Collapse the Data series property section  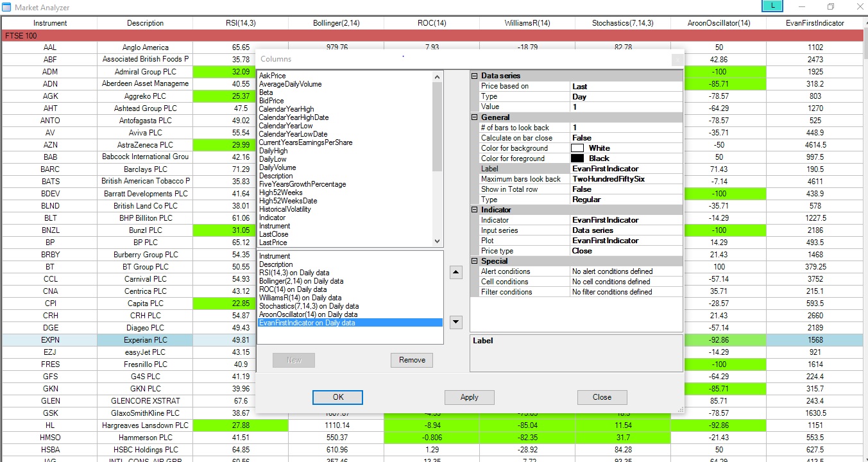[x=475, y=76]
